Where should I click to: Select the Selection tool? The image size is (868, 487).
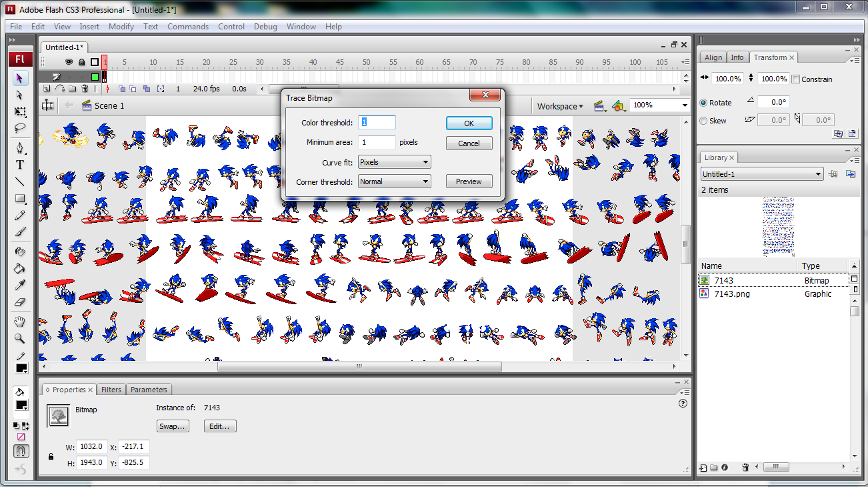click(x=20, y=78)
